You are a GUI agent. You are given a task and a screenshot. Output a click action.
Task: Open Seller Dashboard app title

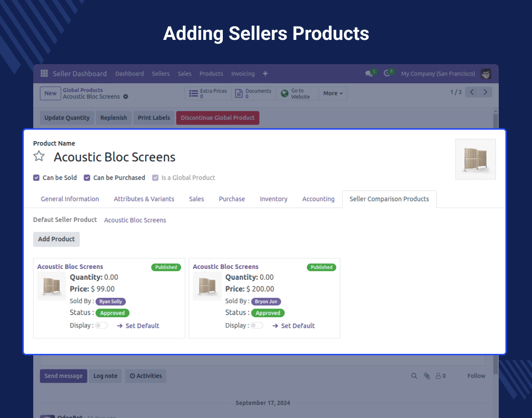pos(80,74)
